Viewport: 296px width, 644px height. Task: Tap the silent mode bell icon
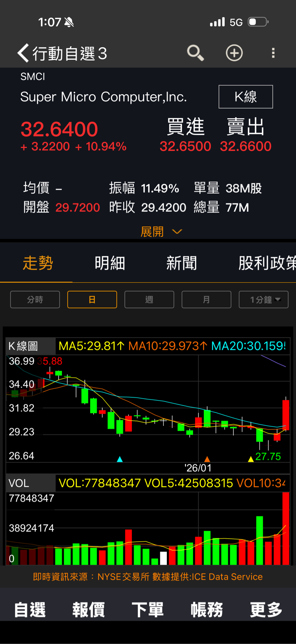69,22
